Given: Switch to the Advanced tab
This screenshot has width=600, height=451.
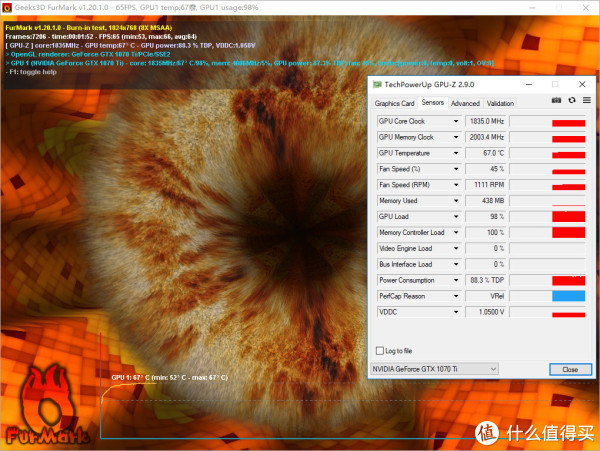Looking at the screenshot, I should [465, 103].
